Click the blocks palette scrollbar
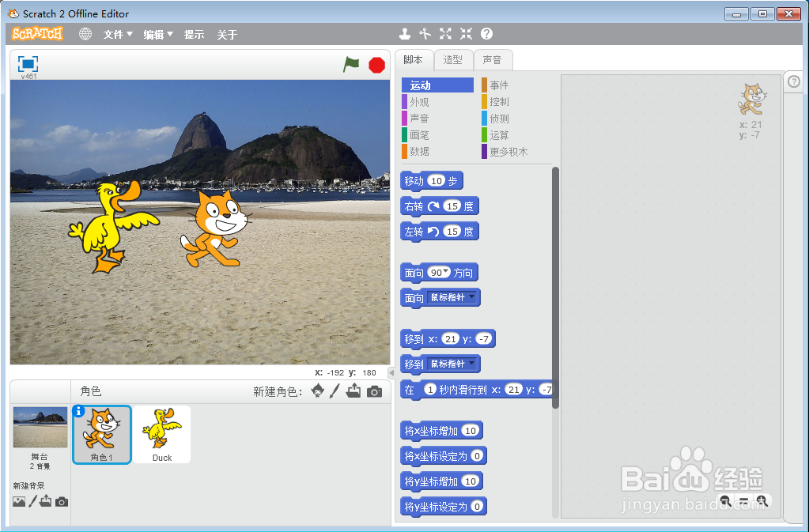 point(555,288)
